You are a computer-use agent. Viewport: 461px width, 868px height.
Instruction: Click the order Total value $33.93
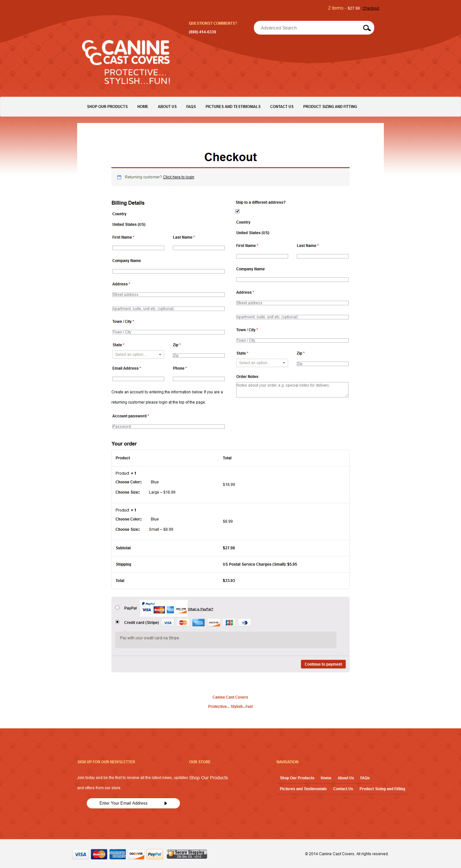point(229,581)
